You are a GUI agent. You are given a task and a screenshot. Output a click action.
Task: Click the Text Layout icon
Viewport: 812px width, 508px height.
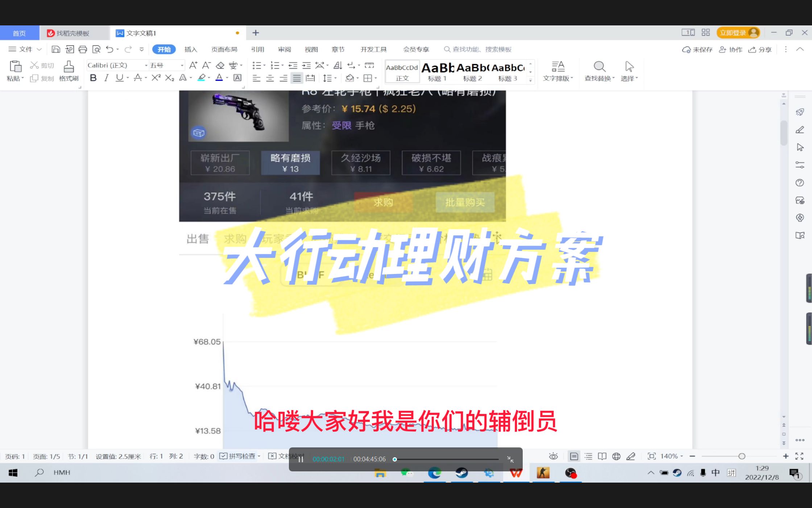point(558,66)
